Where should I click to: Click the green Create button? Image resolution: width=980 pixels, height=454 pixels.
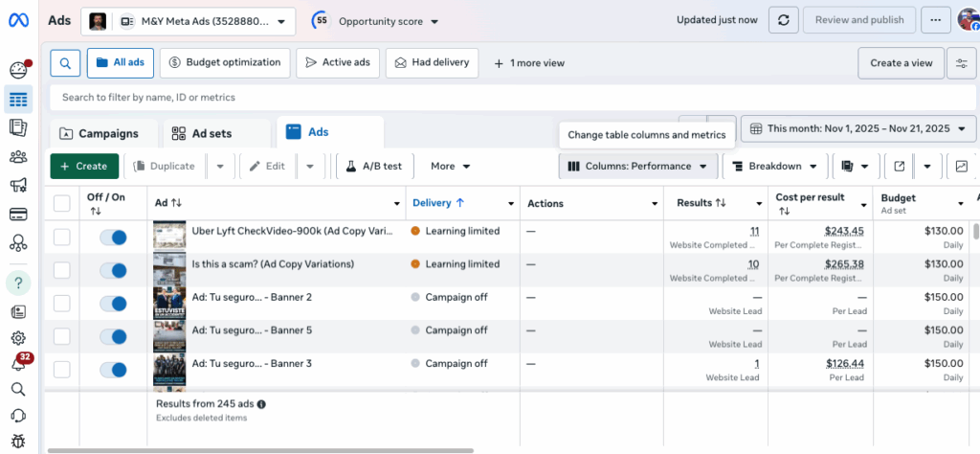pos(84,166)
